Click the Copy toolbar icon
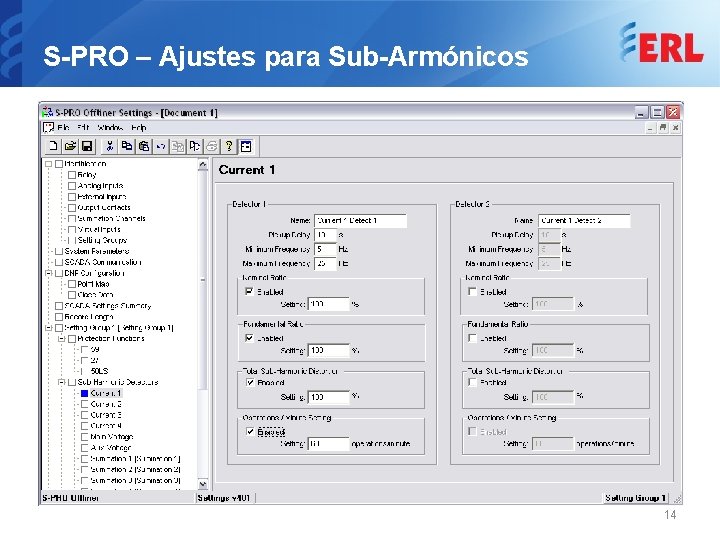720x540 pixels. point(126,146)
